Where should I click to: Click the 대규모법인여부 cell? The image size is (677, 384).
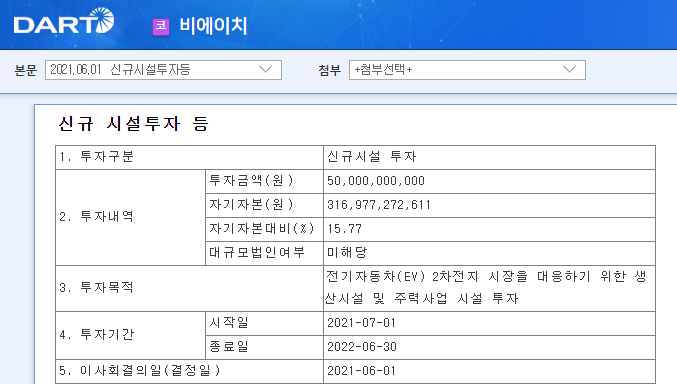click(x=264, y=253)
